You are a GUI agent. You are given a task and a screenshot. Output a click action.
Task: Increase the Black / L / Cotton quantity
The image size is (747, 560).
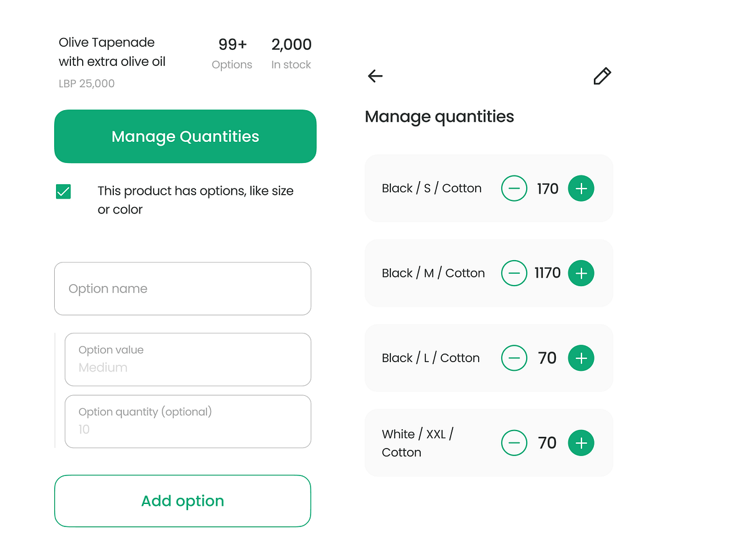(581, 358)
